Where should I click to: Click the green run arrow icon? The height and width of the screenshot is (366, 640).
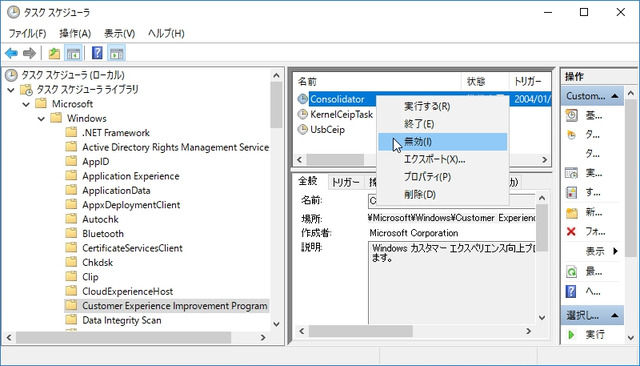(x=571, y=335)
